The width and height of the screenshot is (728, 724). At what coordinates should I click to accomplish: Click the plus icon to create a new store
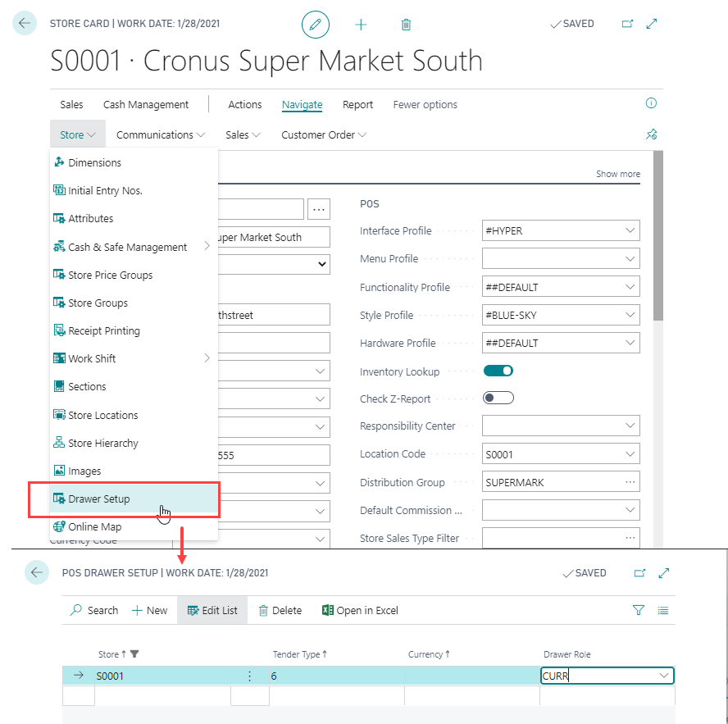361,25
